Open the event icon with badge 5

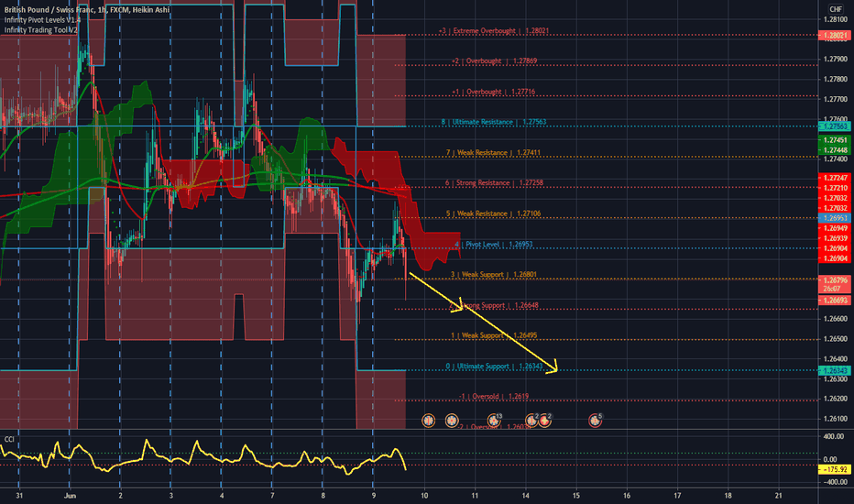(x=596, y=420)
